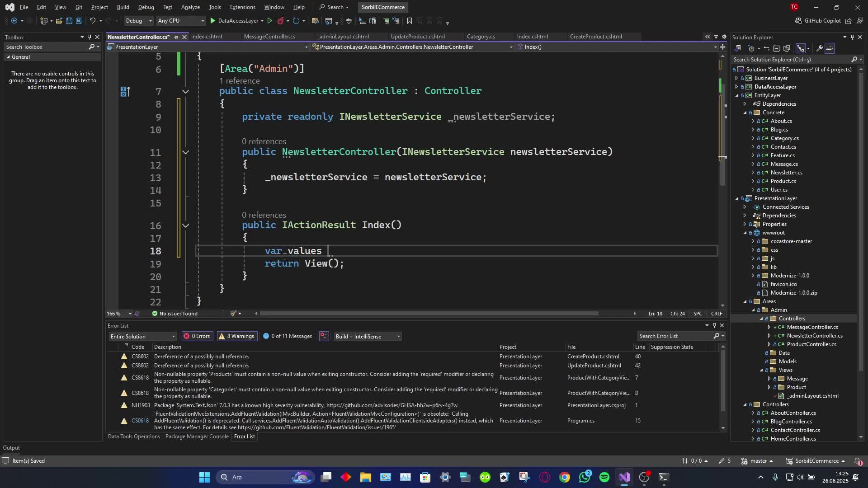Click the Windows Start button
The height and width of the screenshot is (488, 868).
coord(204,477)
